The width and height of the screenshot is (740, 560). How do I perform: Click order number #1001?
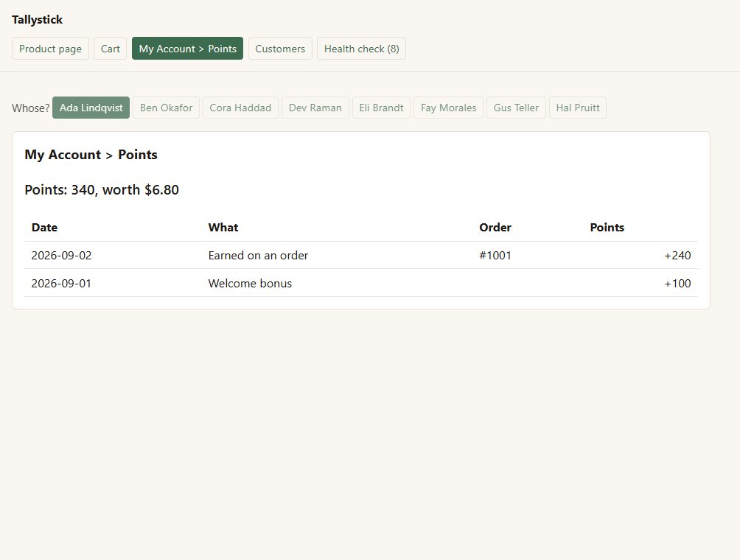(495, 255)
